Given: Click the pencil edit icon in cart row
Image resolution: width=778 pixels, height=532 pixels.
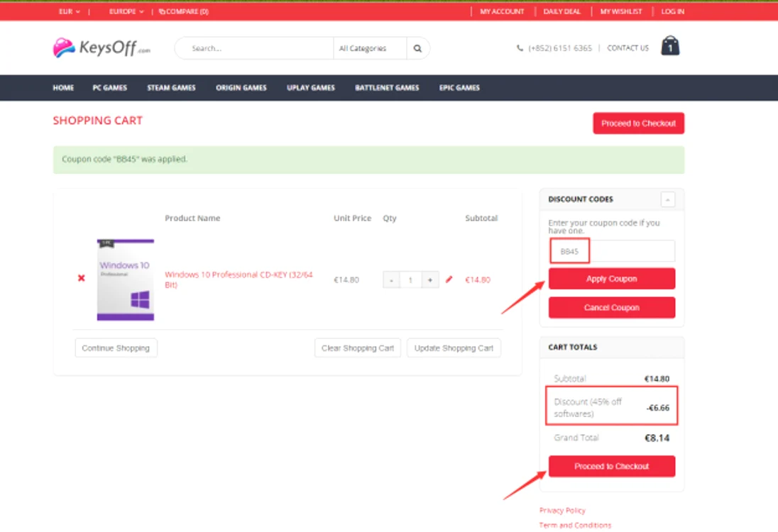Looking at the screenshot, I should [x=449, y=279].
